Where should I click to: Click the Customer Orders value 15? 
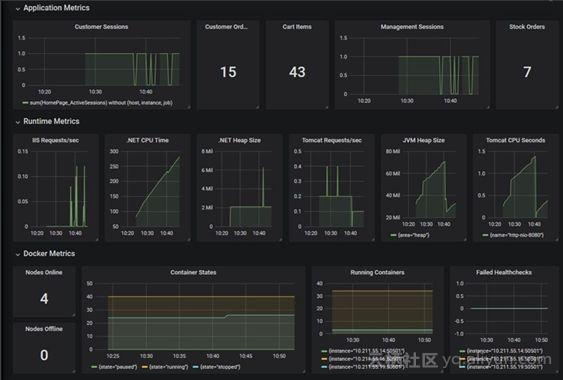[228, 72]
